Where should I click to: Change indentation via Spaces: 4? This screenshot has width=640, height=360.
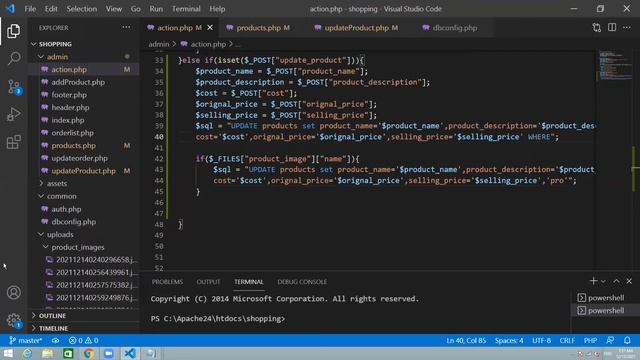[x=509, y=340]
